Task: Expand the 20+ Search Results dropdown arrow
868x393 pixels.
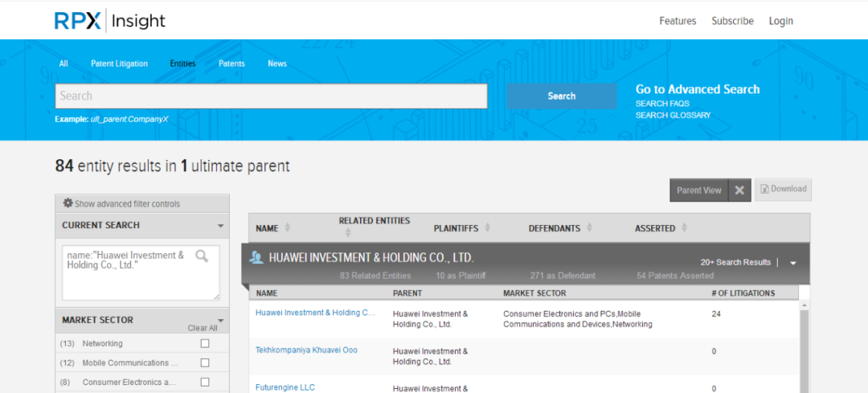Action: [x=792, y=264]
